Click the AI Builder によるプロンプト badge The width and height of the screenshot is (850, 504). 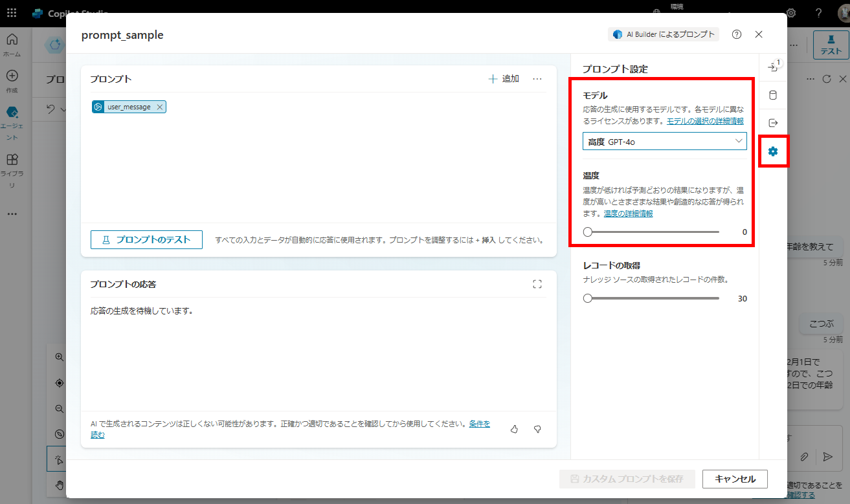(664, 34)
